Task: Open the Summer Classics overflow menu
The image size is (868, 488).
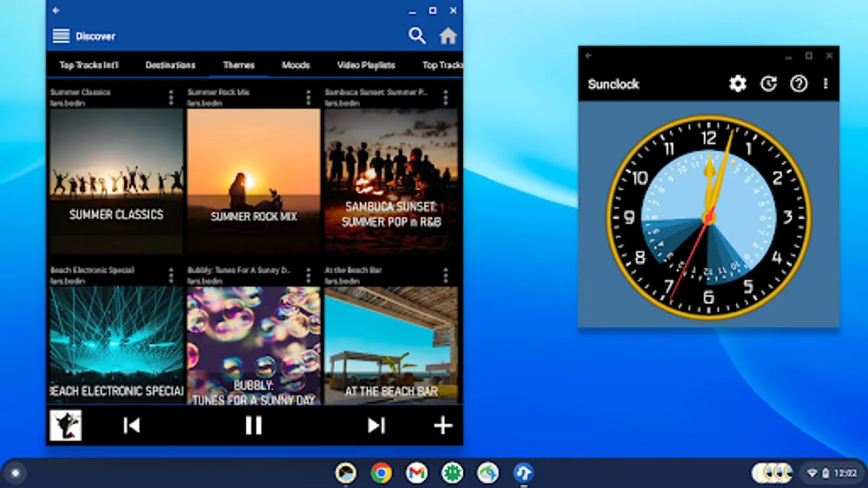Action: (x=171, y=98)
